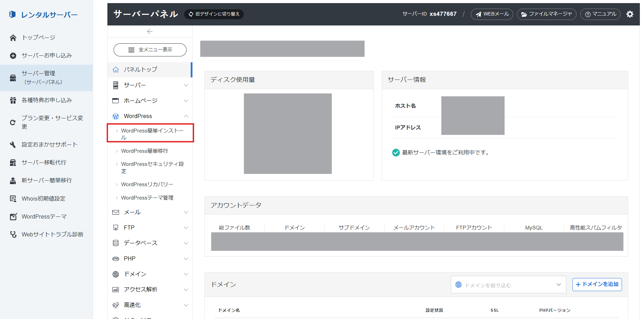The width and height of the screenshot is (644, 319).
Task: Toggle 旧デザインに切り替え
Action: [x=213, y=14]
